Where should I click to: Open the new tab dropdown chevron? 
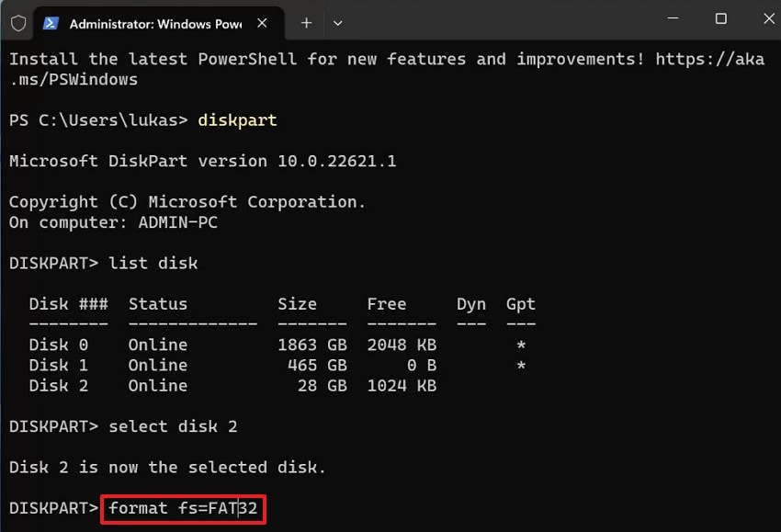(x=338, y=23)
